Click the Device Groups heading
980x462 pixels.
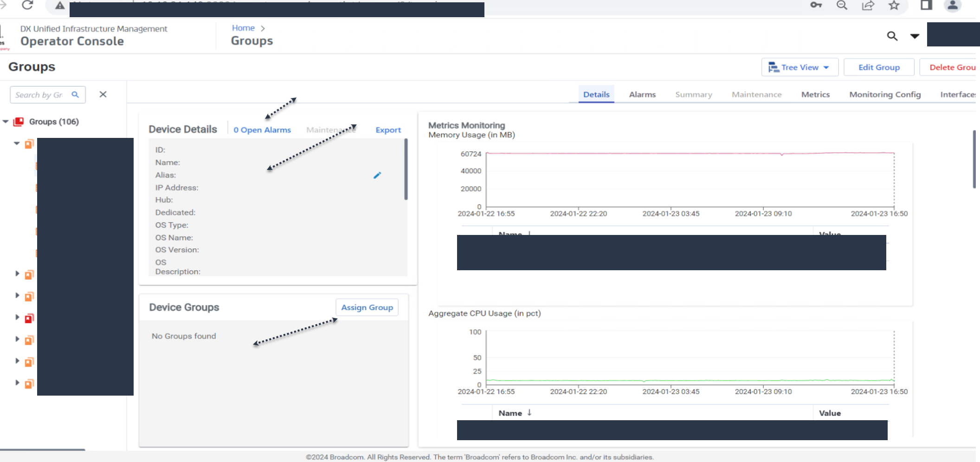(x=184, y=307)
